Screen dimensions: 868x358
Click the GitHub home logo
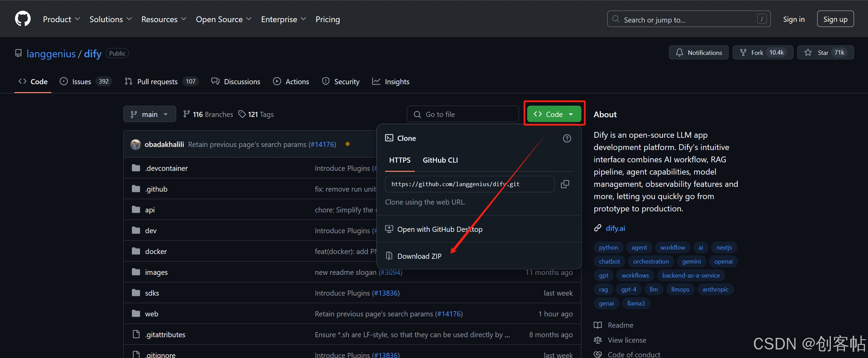[x=22, y=18]
